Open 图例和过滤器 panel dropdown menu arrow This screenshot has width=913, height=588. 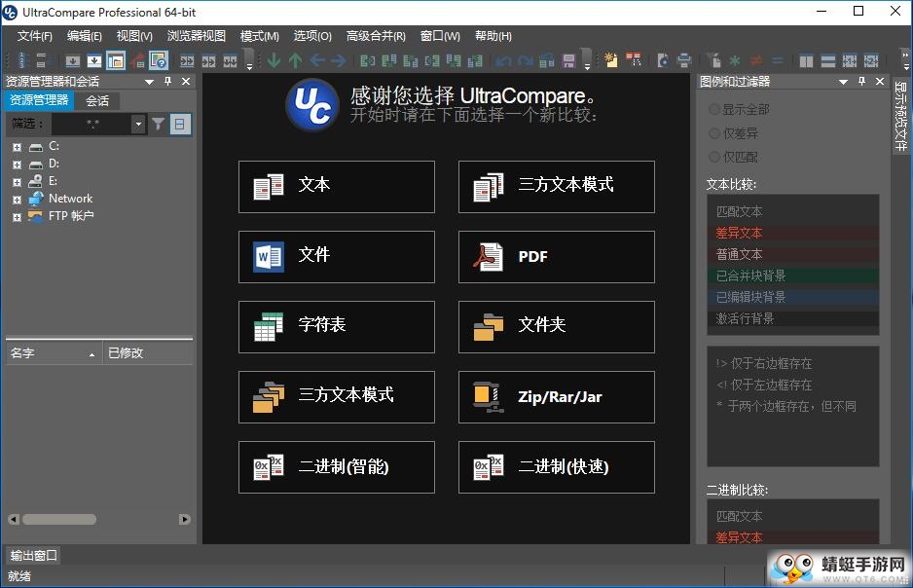pos(843,82)
